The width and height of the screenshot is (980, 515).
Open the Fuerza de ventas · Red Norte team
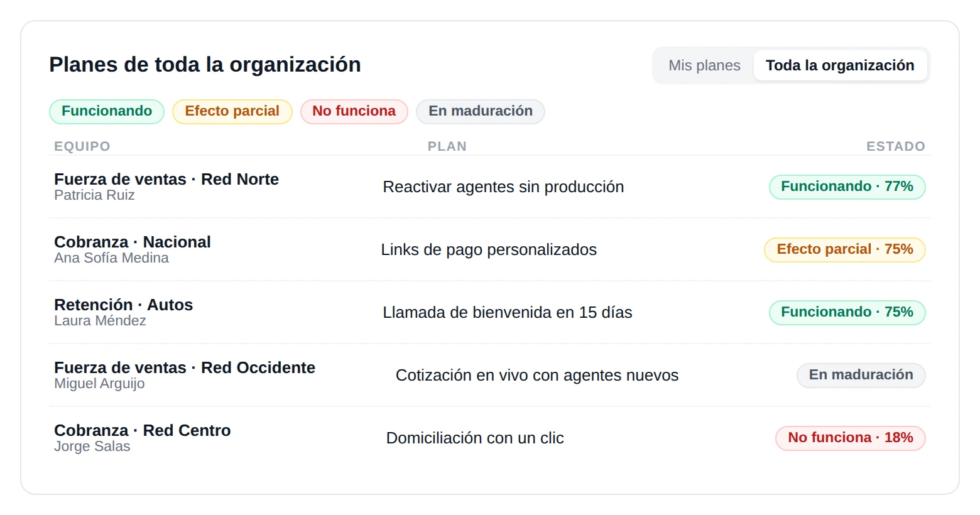(166, 179)
